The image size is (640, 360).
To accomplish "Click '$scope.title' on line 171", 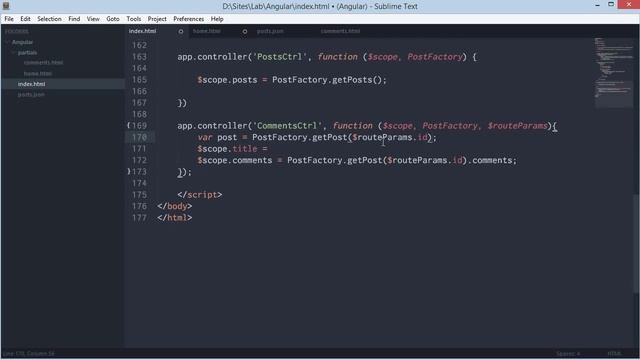I will [x=227, y=149].
